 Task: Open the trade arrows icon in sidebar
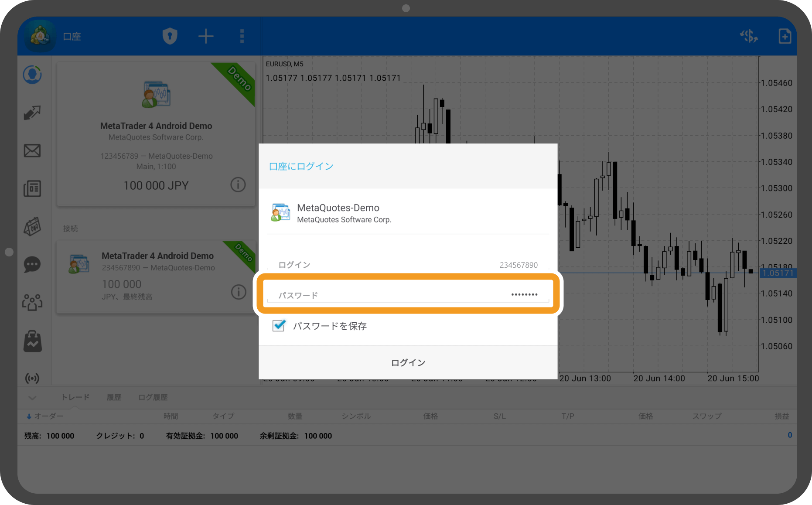click(x=32, y=113)
